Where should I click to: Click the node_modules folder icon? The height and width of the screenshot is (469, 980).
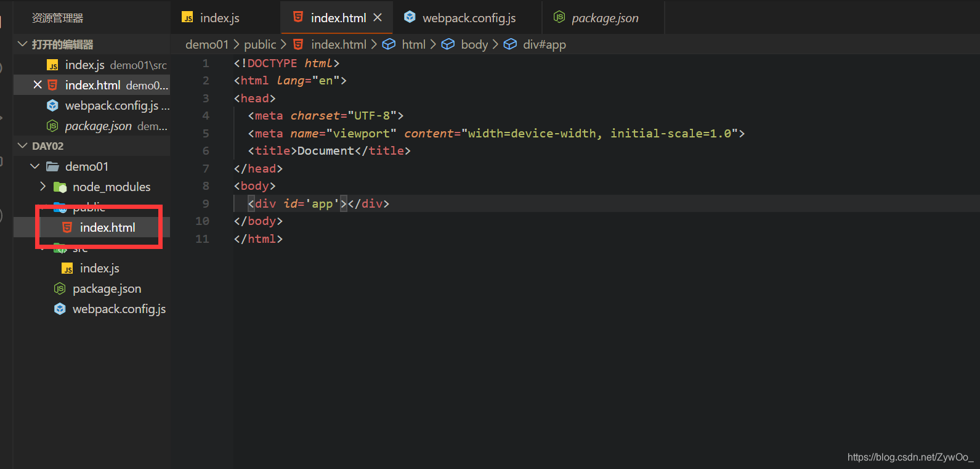[x=60, y=187]
